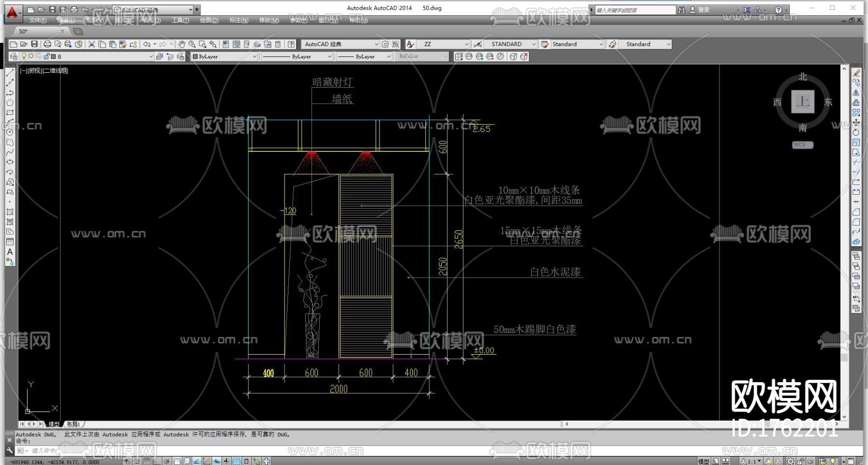Viewport: 868px width, 465px height.
Task: Toggle the layer 8 light bulb visibility
Action: (24, 56)
